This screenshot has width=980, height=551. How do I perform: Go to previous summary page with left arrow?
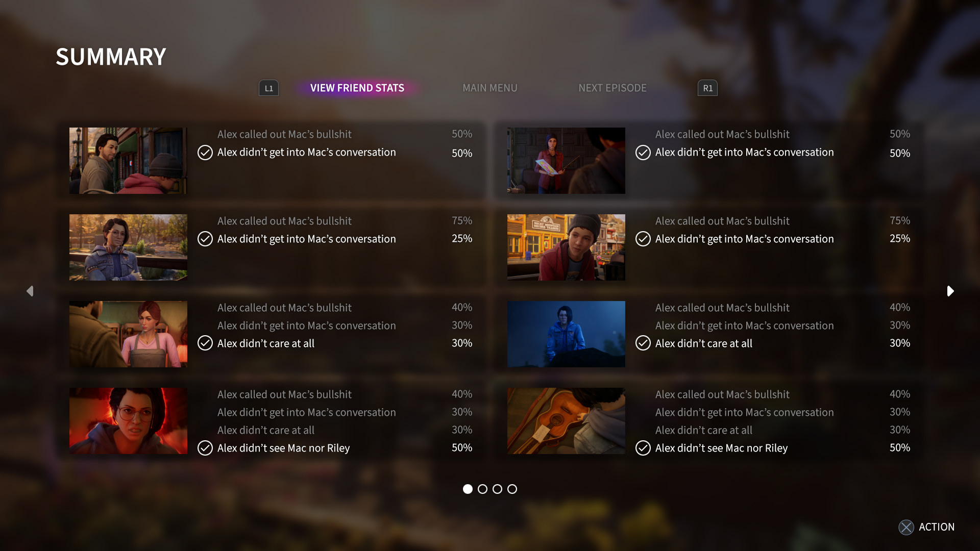30,291
